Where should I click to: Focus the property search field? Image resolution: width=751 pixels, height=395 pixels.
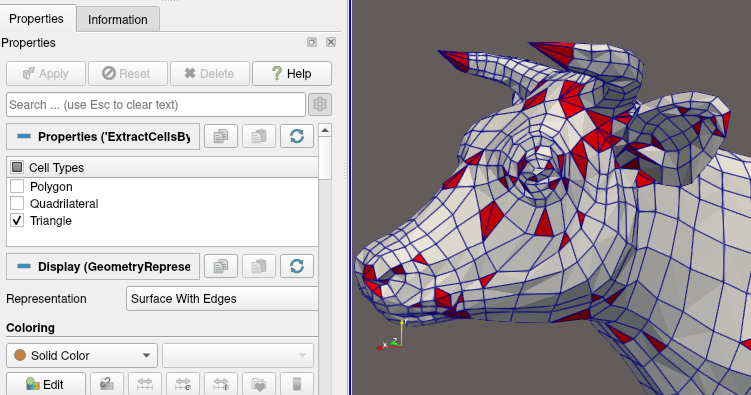coord(156,104)
